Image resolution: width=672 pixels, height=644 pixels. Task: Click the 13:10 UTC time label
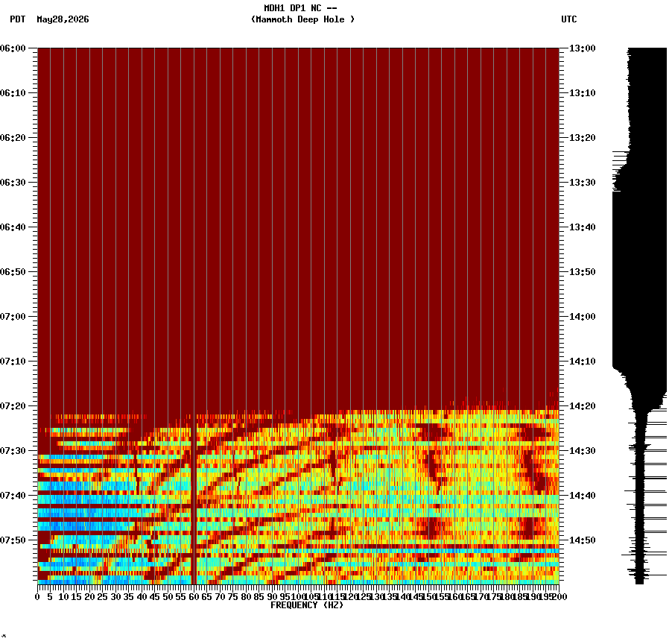tap(583, 93)
